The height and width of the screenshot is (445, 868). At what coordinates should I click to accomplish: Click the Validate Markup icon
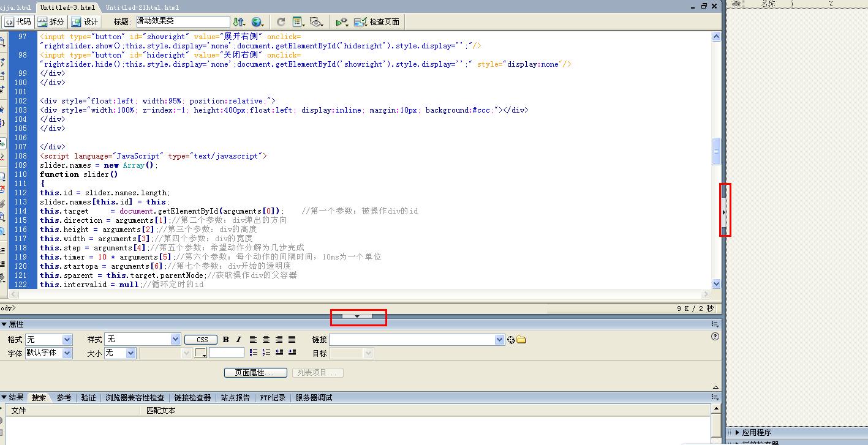click(342, 22)
